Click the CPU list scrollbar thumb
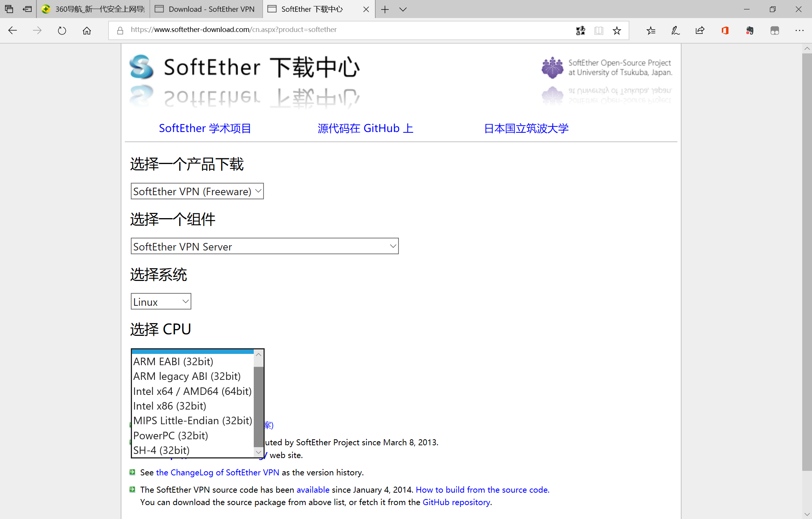Screen dimensions: 812x519 pos(259,406)
